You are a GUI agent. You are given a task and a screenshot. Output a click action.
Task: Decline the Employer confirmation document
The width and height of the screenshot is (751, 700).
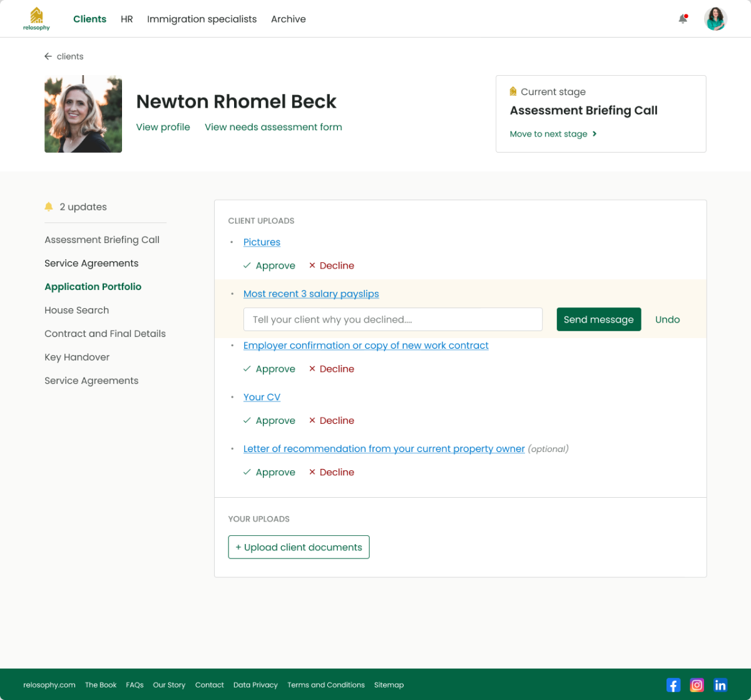pyautogui.click(x=331, y=369)
